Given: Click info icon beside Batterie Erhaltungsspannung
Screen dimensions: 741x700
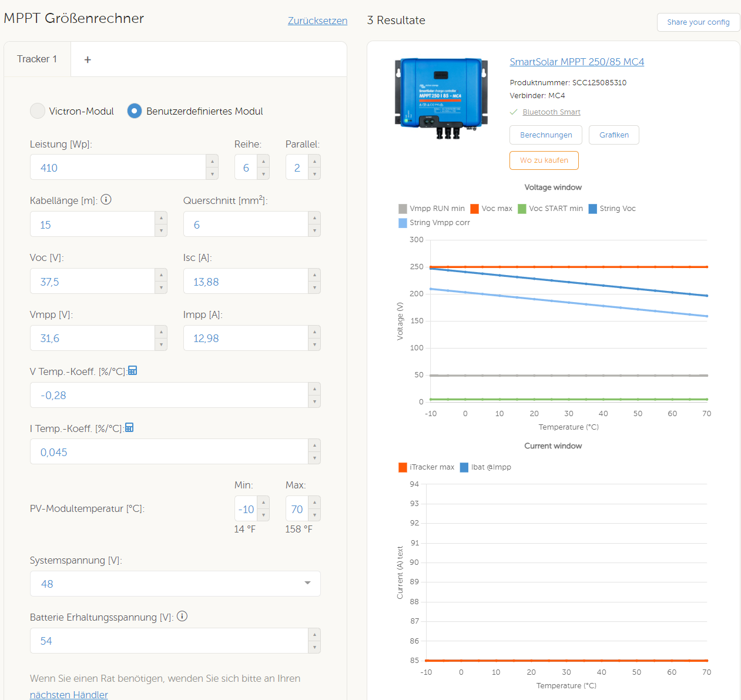Looking at the screenshot, I should point(182,616).
